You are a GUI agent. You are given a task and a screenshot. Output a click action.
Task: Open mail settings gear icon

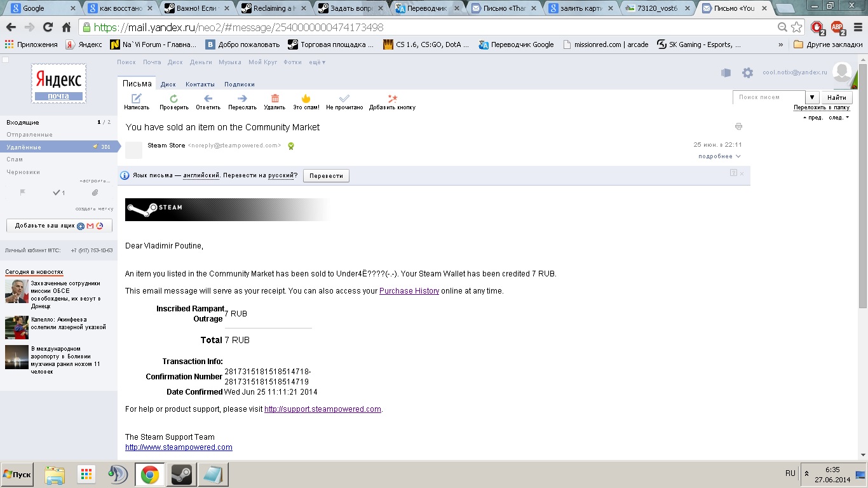pos(747,73)
